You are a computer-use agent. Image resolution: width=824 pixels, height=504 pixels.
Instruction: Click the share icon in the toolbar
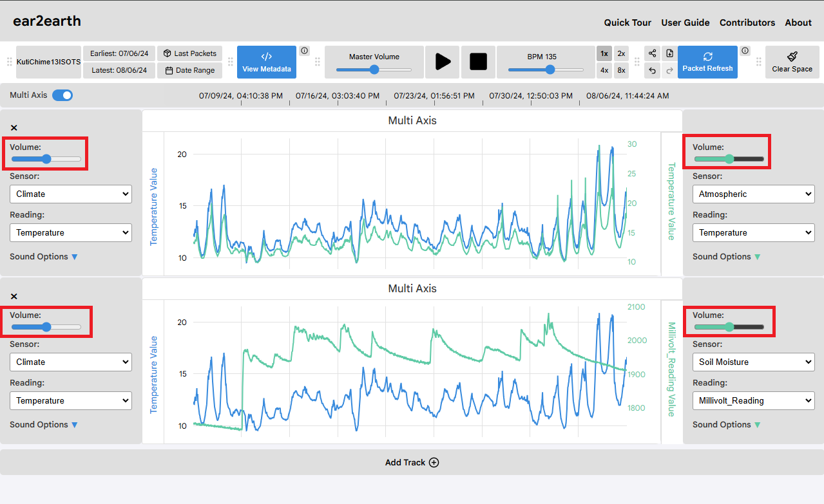653,53
